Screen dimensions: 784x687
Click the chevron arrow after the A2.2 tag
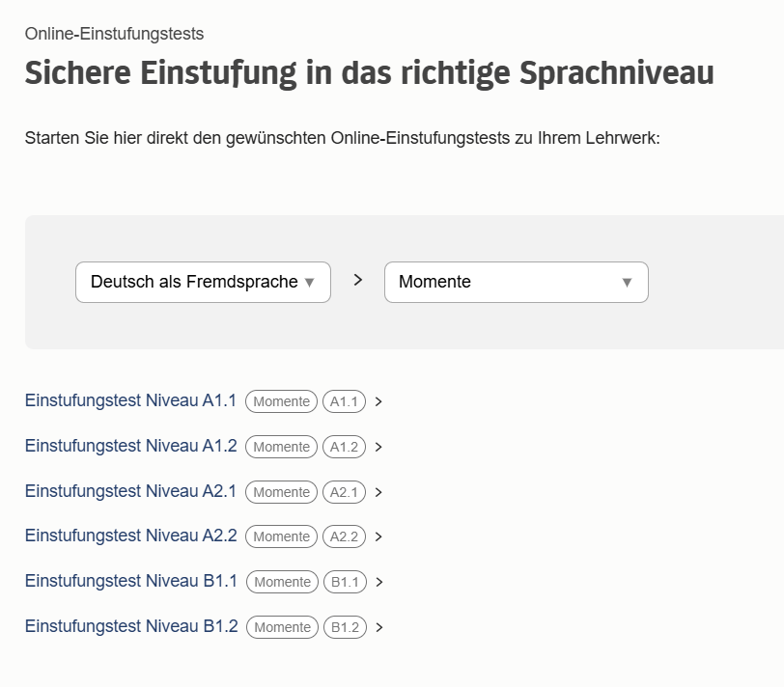click(378, 536)
